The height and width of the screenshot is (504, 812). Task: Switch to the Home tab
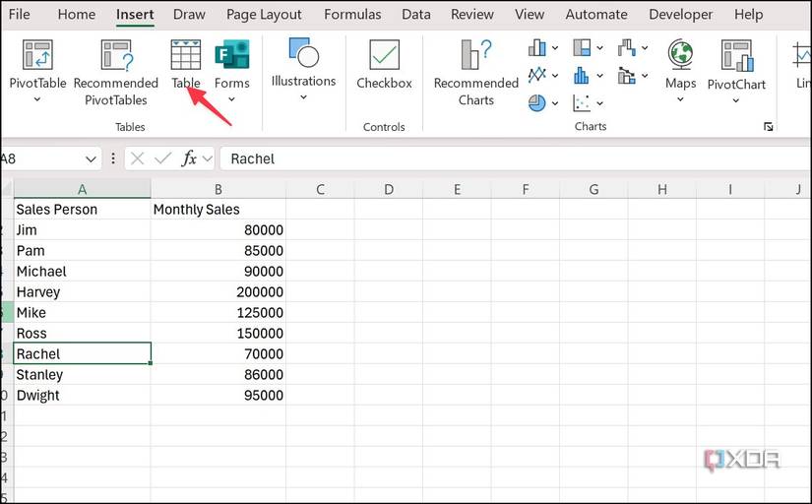[77, 14]
